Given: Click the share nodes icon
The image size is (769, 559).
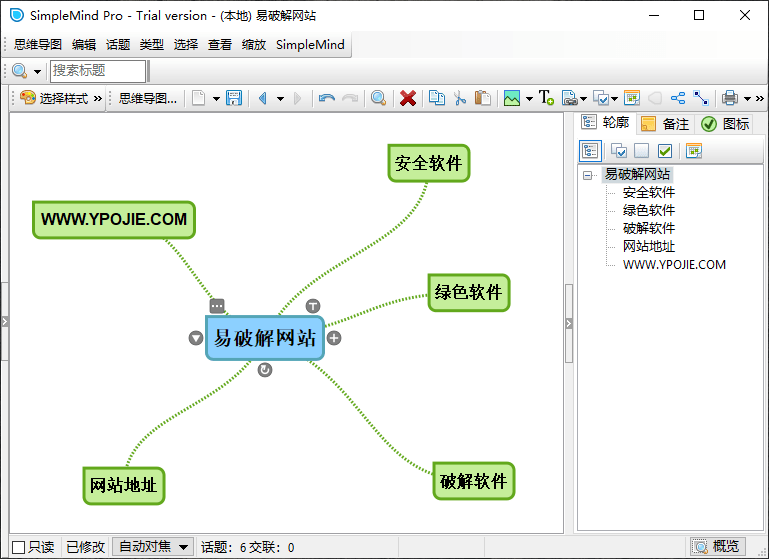Looking at the screenshot, I should (x=678, y=98).
